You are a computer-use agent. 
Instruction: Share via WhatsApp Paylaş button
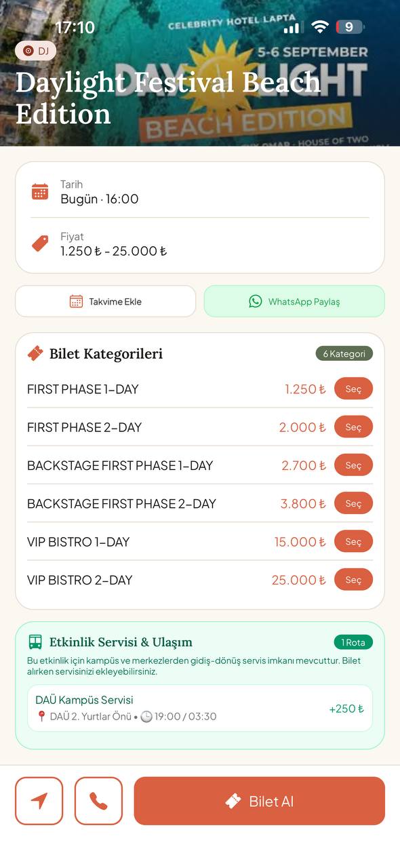(294, 301)
